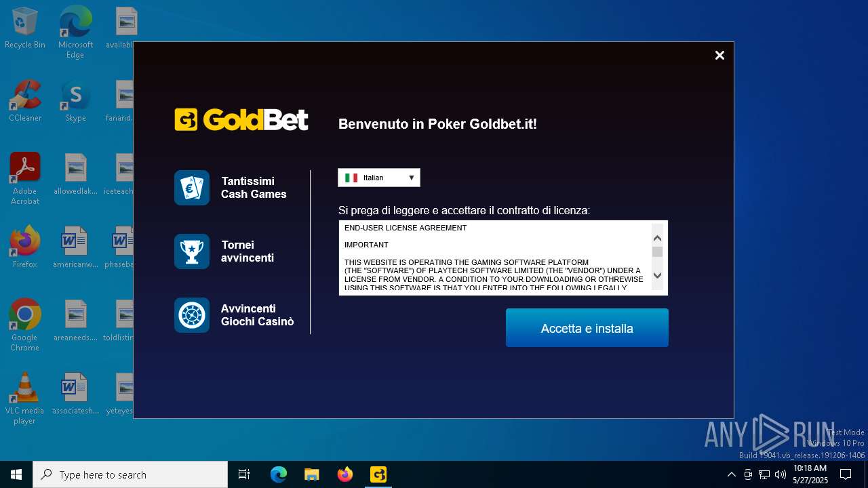
Task: Select the areaneeds image file icon
Action: pyautogui.click(x=75, y=321)
